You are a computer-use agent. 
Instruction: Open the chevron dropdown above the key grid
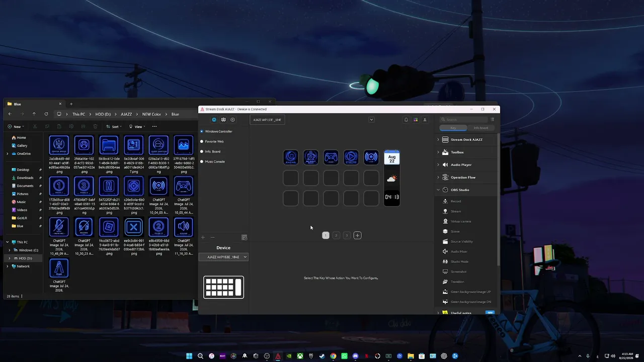(371, 120)
